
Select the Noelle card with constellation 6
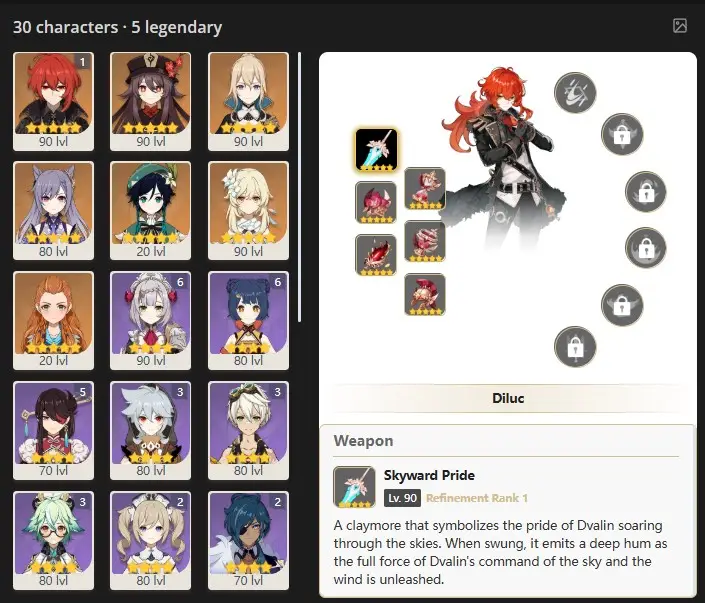151,321
